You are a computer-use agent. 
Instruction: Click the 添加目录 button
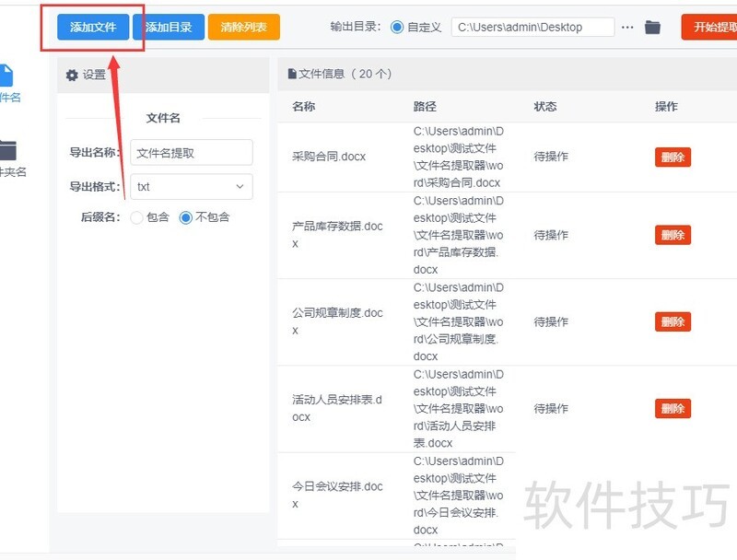point(169,28)
